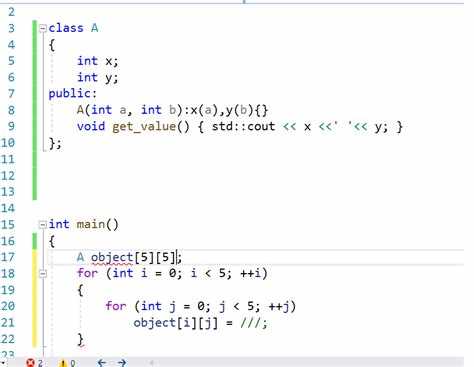Open the zoom dropdown arrow in status bar
Viewport: 474px width, 367px height.
(2, 363)
